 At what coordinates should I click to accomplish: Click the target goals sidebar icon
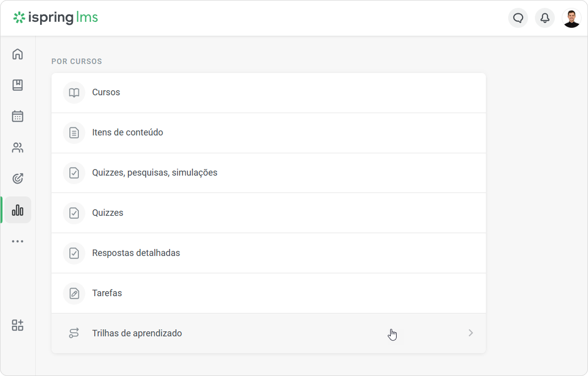point(18,179)
